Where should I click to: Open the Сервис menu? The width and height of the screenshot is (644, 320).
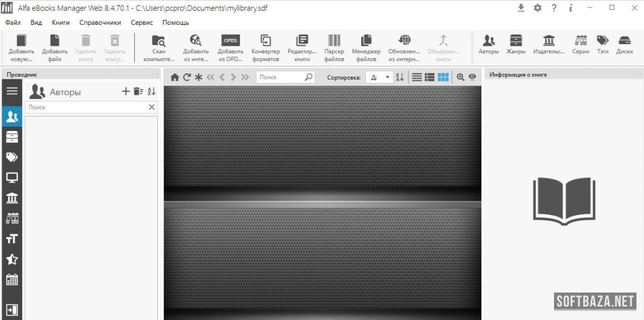[142, 23]
